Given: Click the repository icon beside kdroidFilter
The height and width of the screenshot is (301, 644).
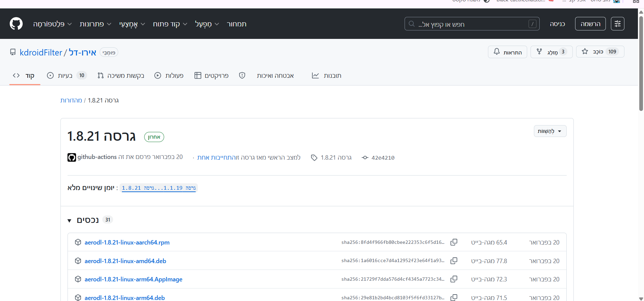Looking at the screenshot, I should pos(13,52).
